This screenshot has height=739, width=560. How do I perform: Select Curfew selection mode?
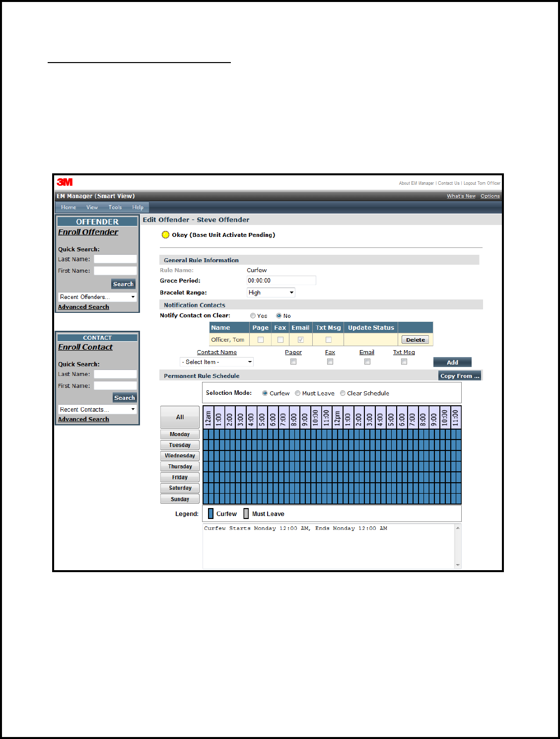(265, 393)
